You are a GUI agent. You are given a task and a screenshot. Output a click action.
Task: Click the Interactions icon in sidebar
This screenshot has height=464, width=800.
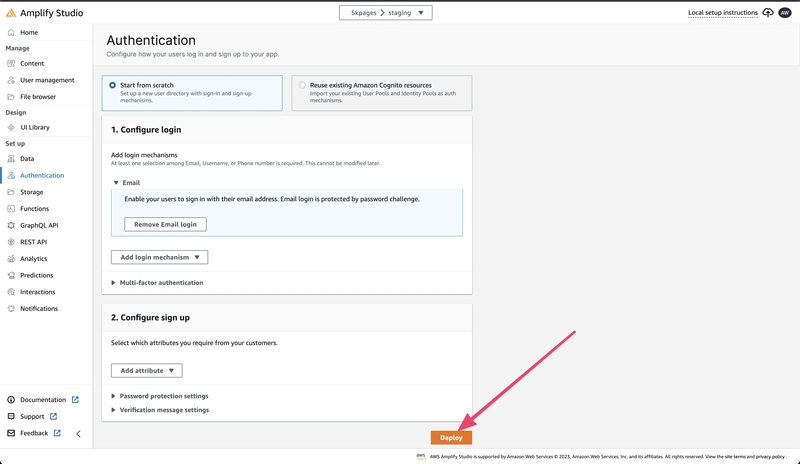11,292
